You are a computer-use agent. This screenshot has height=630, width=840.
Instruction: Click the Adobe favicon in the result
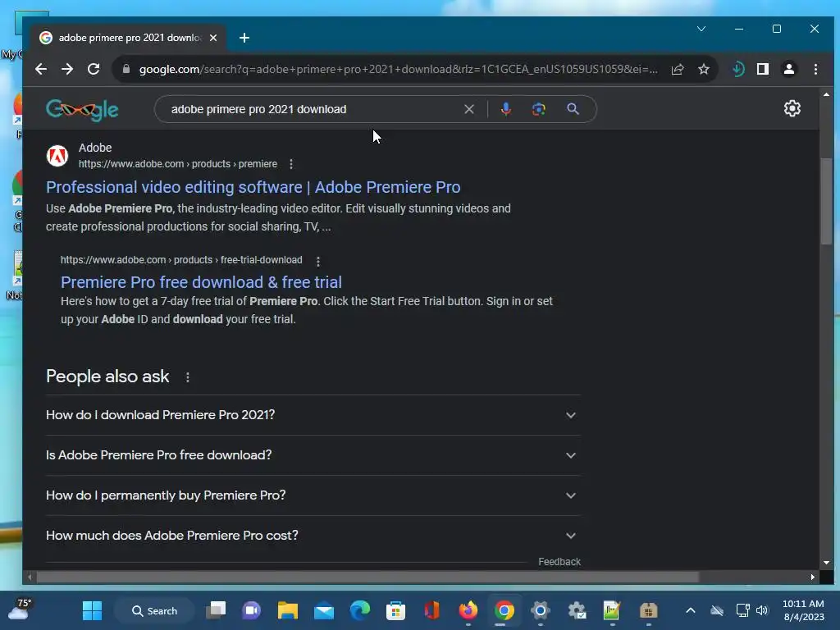pyautogui.click(x=57, y=156)
